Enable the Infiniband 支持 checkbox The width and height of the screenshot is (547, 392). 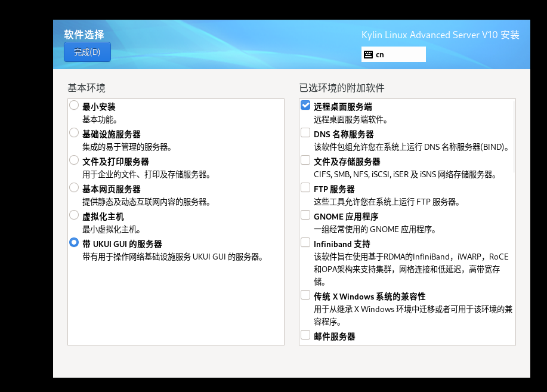point(305,242)
